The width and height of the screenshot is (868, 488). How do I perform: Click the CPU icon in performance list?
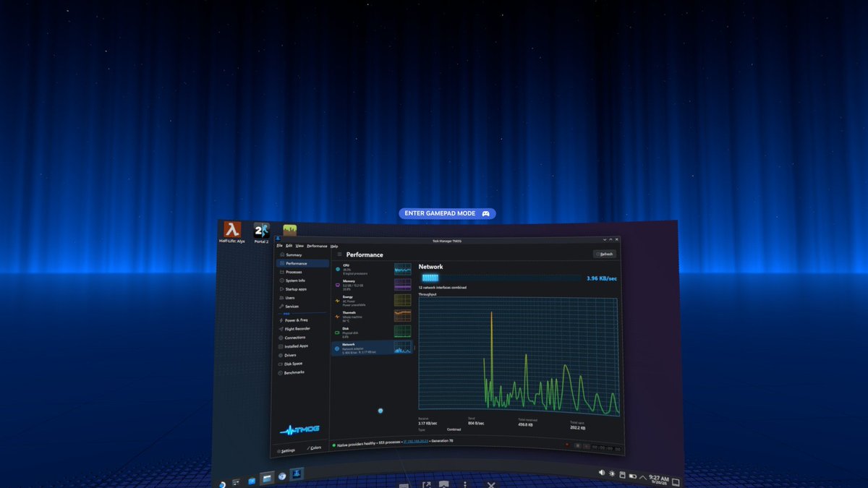338,269
